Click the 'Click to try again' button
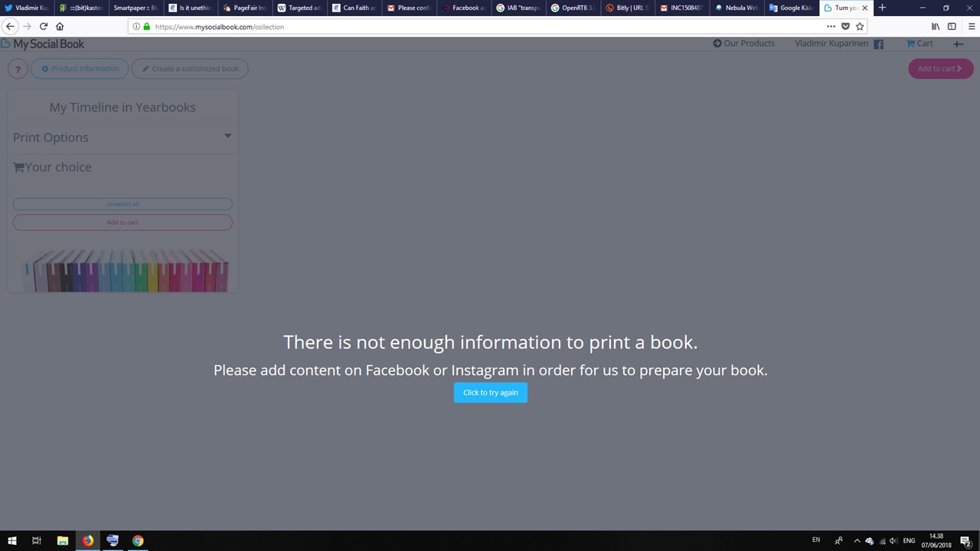Image resolution: width=980 pixels, height=551 pixels. [490, 393]
